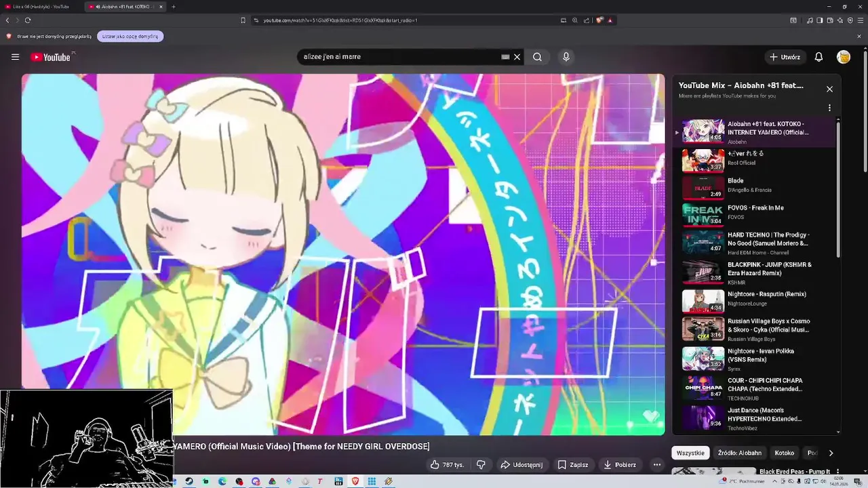Open a new browser tab
868x488 pixels.
coord(174,7)
